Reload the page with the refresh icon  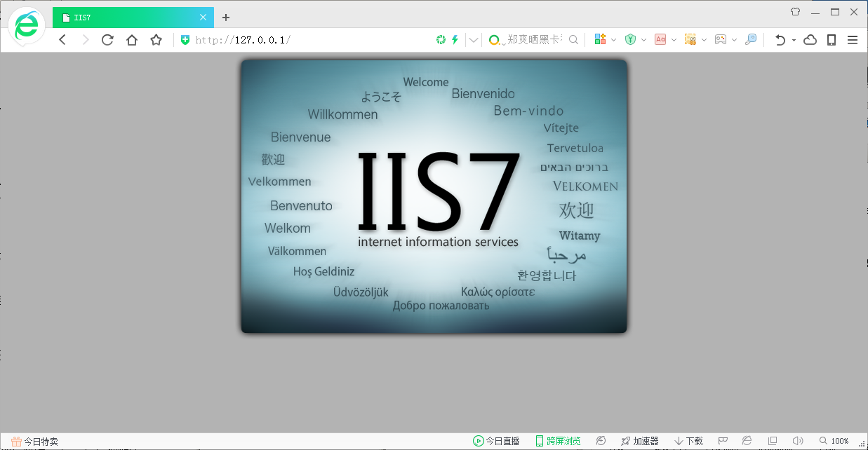(x=107, y=40)
